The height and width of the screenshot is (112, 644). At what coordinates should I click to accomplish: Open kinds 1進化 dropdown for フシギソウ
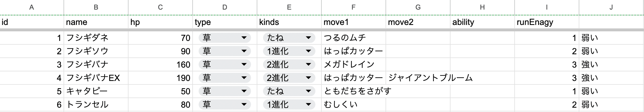coord(308,51)
